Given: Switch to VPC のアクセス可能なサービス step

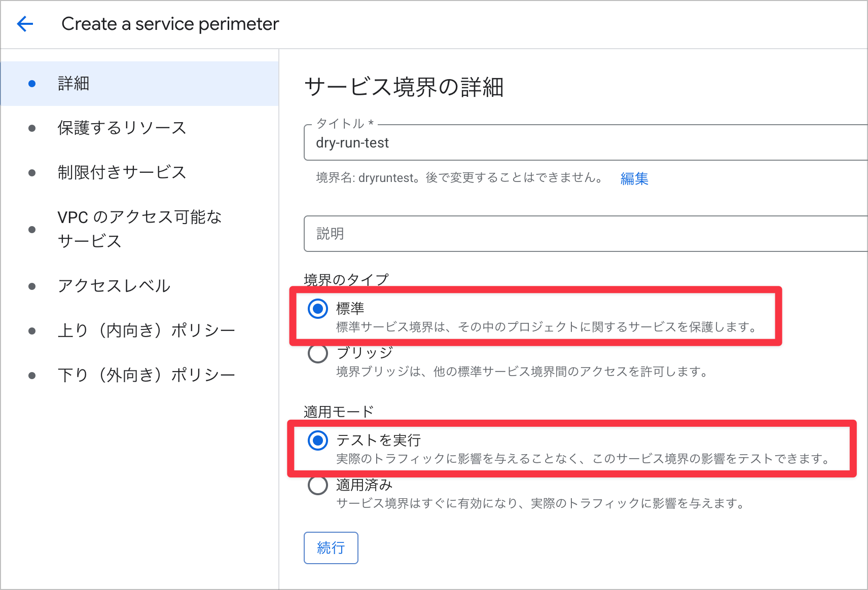Looking at the screenshot, I should 139,229.
